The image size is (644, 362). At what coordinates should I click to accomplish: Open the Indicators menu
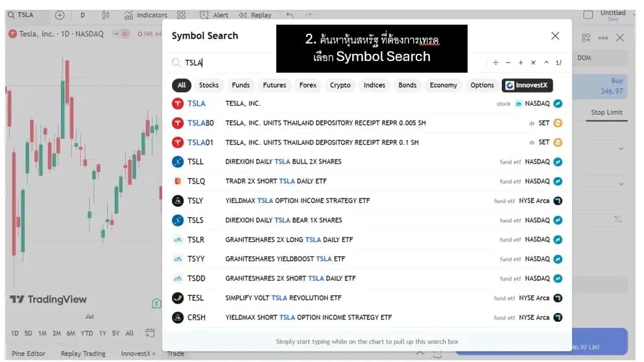click(x=145, y=15)
